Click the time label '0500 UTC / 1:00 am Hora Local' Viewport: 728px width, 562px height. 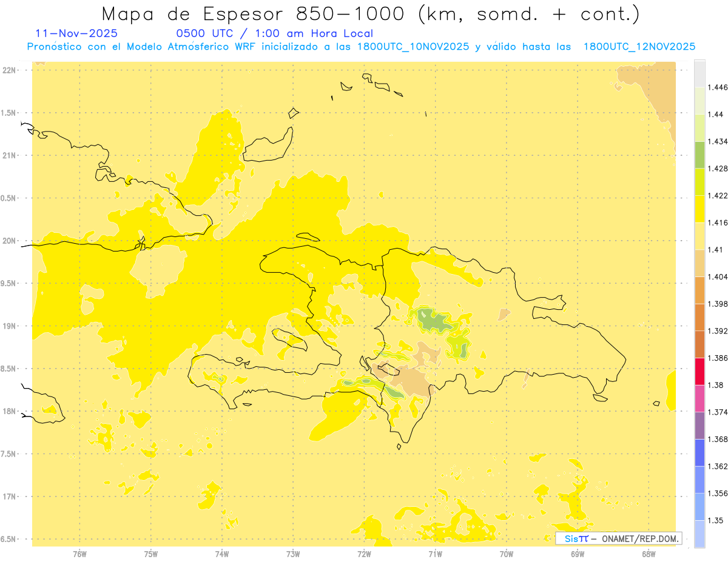coord(274,34)
